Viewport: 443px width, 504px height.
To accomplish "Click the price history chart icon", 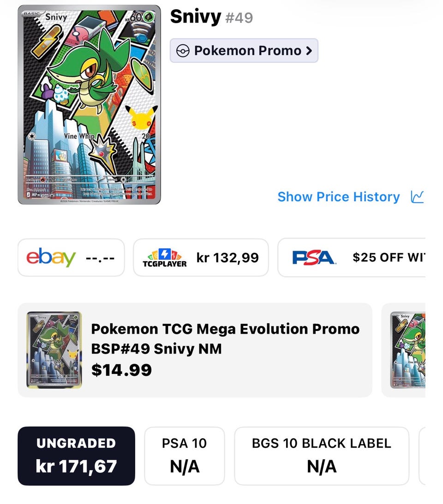I will [x=417, y=197].
